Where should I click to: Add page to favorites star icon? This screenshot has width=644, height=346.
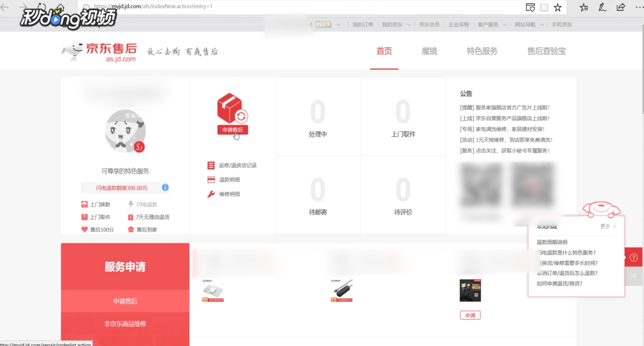[558, 7]
